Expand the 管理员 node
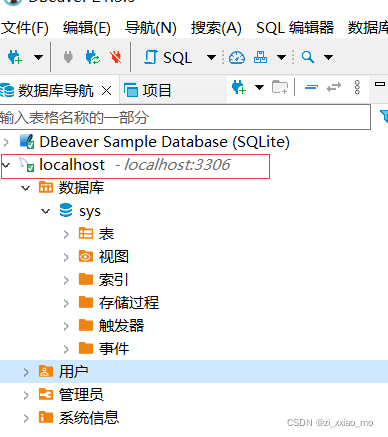Viewport: 388px width, 437px height. pyautogui.click(x=26, y=395)
